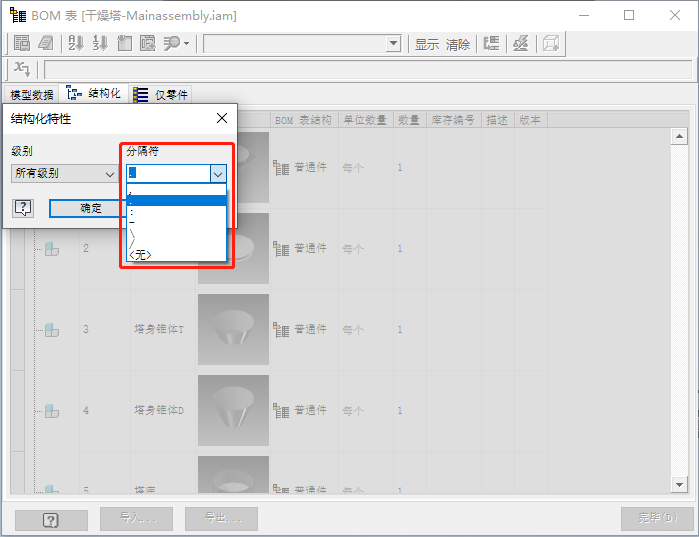This screenshot has height=537, width=699.
Task: Click the BOM window title bar icon
Action: click(x=18, y=15)
